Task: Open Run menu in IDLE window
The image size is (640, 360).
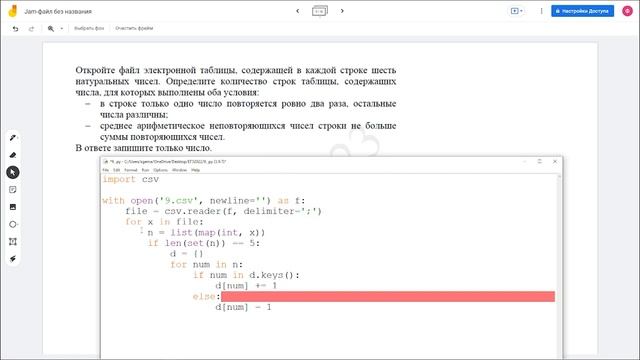Action: point(145,170)
